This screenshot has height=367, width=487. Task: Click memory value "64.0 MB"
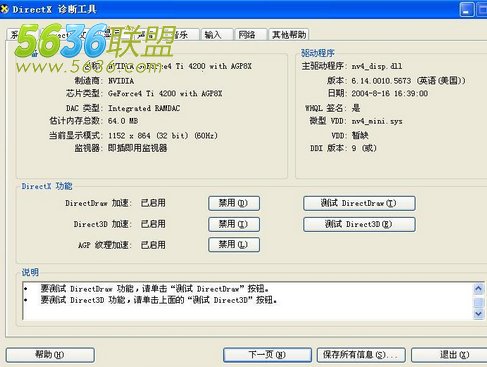point(123,121)
